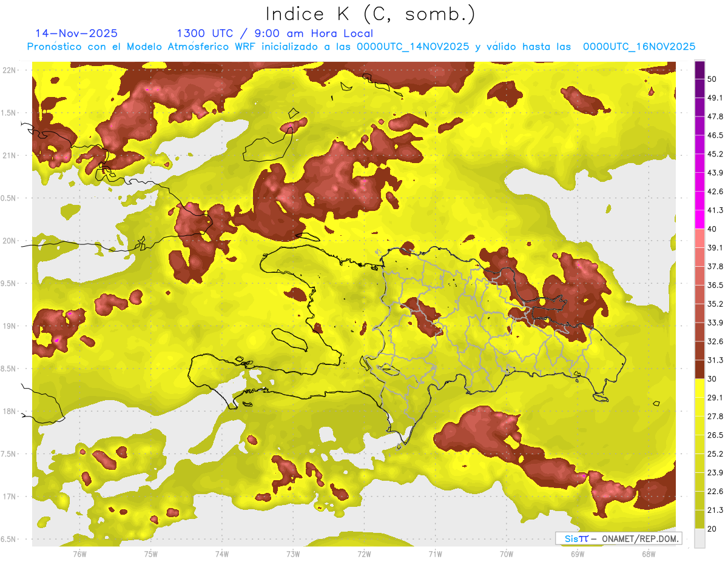This screenshot has height=562, width=728.
Task: Click the '32.6' colorbar value
Action: (715, 341)
